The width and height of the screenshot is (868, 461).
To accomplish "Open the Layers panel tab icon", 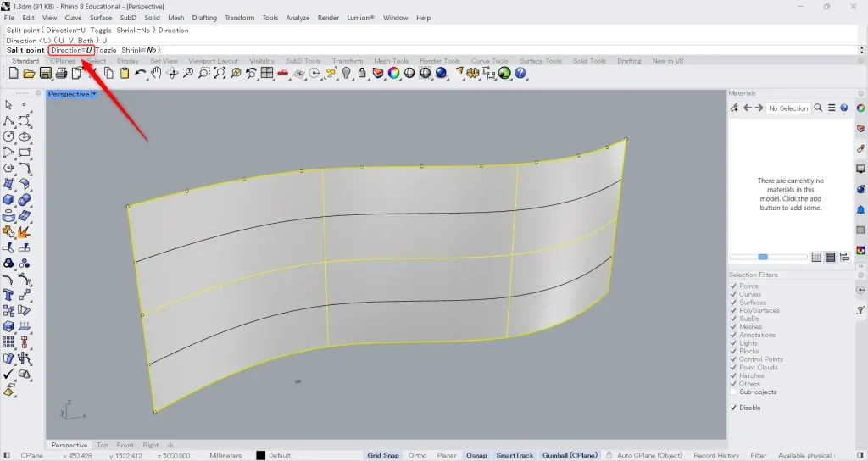I will click(861, 129).
